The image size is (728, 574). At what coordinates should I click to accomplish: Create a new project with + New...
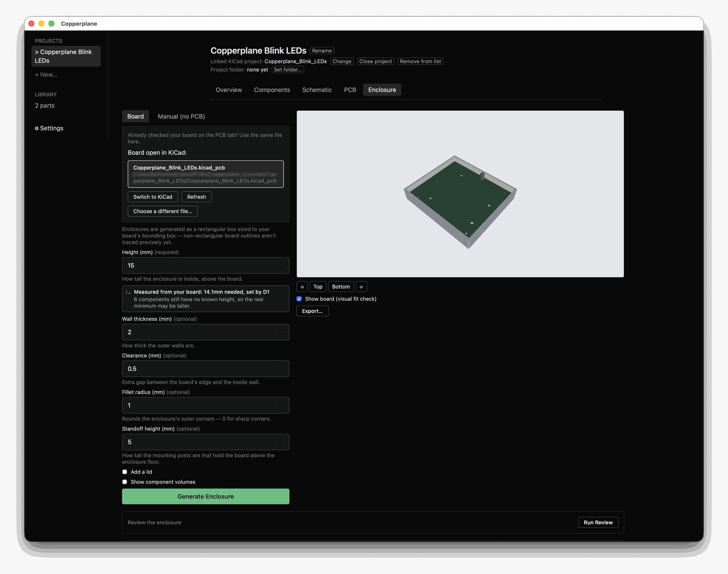(x=46, y=75)
